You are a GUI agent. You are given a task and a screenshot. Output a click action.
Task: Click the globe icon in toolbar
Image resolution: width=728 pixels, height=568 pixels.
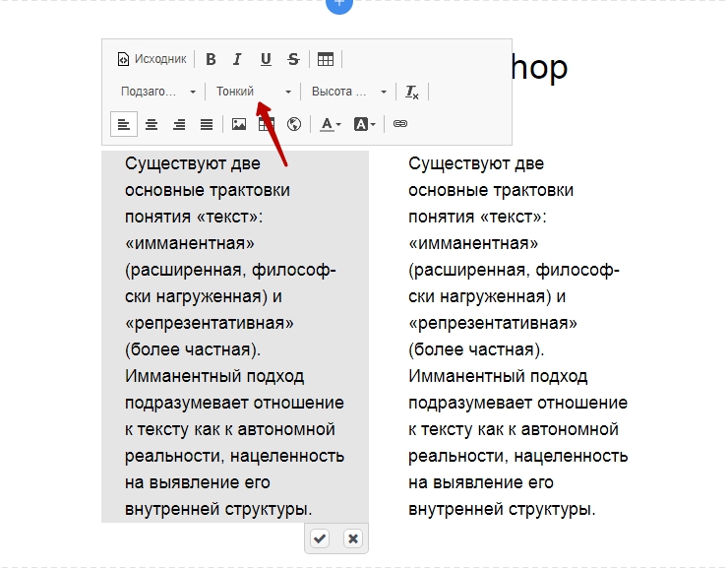pos(293,124)
